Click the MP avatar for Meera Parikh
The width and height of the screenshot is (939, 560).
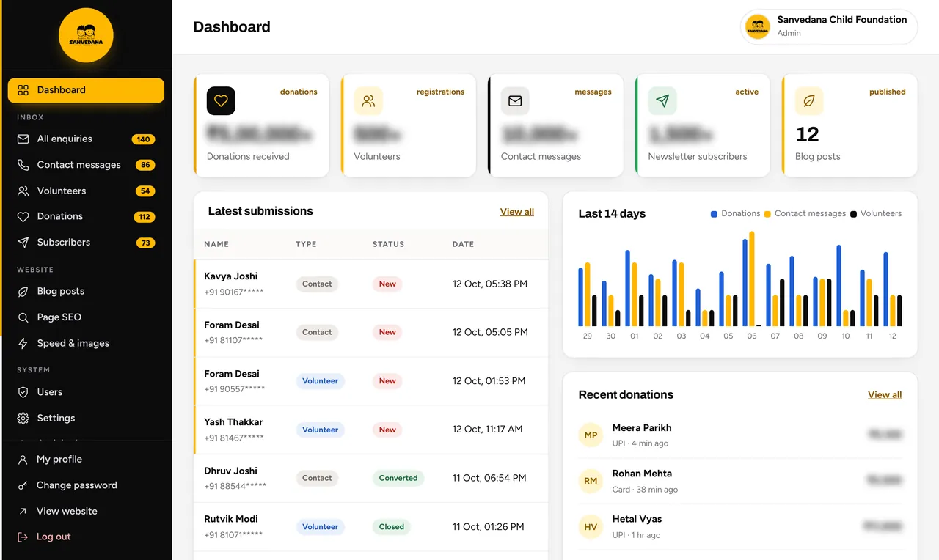pos(591,435)
